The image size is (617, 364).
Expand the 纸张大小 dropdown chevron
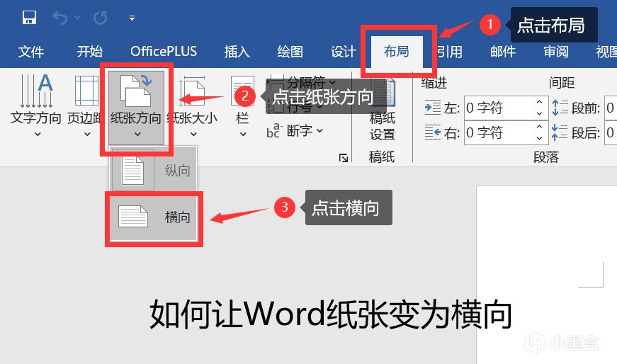click(x=193, y=134)
